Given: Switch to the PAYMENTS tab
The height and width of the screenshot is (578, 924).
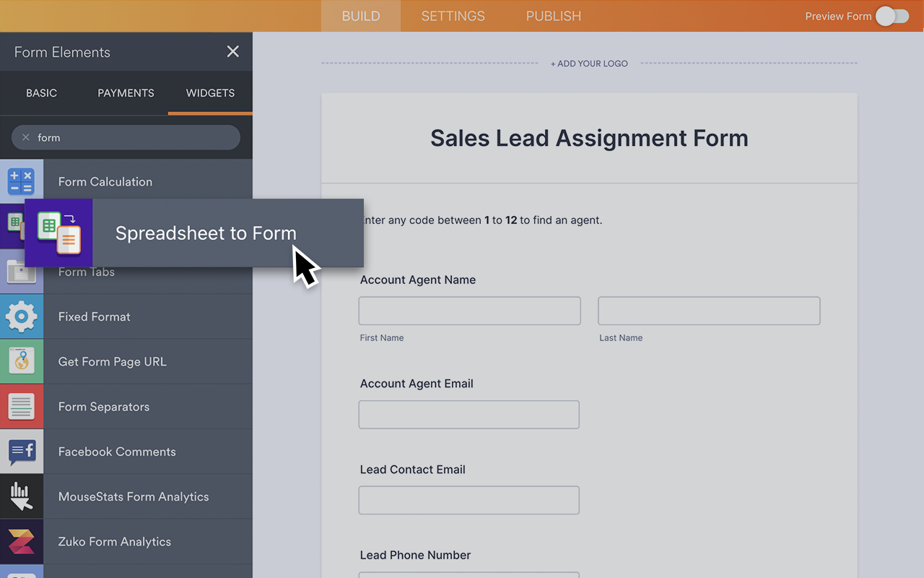Looking at the screenshot, I should coord(126,92).
